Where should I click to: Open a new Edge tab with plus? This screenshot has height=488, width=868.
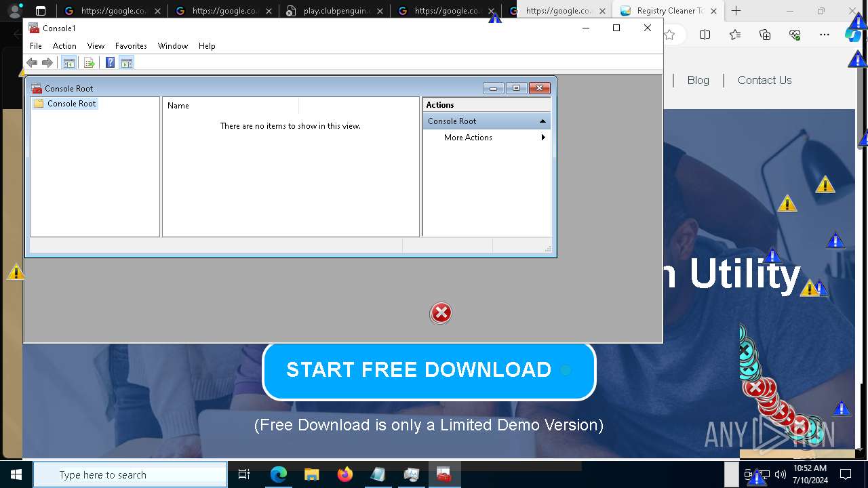pos(736,11)
